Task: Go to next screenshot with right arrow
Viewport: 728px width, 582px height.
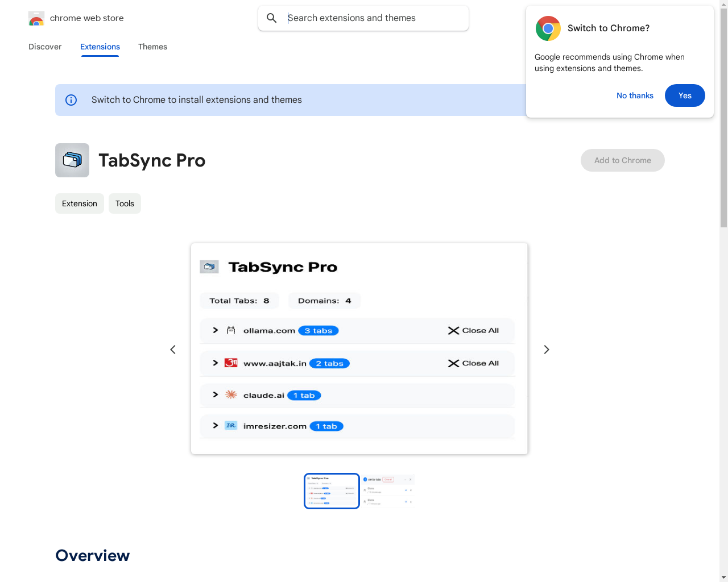Action: click(x=547, y=350)
